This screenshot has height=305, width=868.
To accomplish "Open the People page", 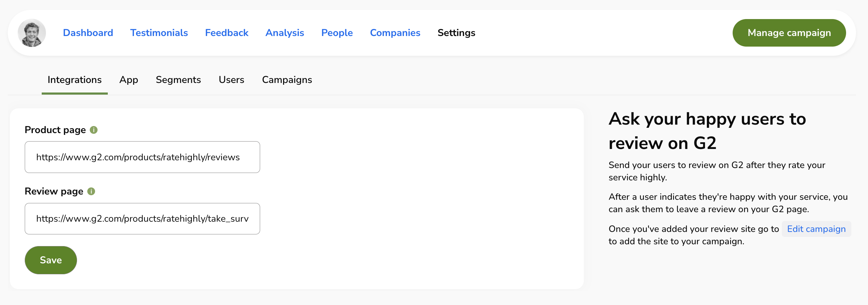I will click(x=337, y=33).
